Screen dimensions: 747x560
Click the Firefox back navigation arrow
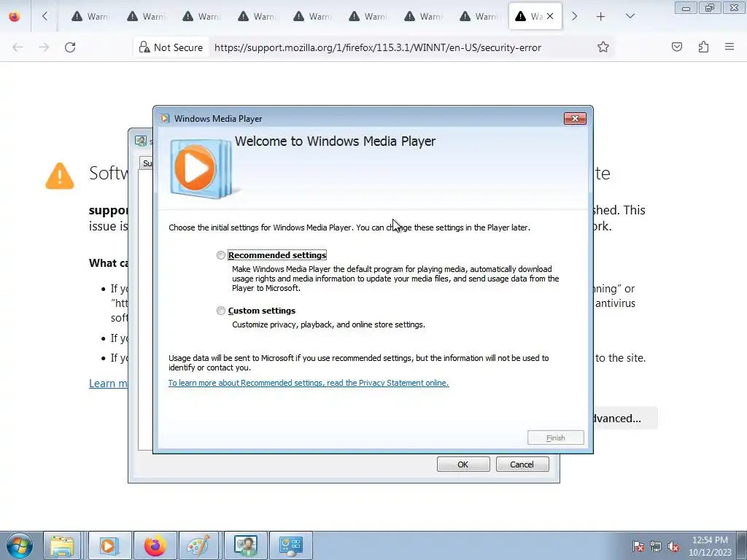[18, 47]
